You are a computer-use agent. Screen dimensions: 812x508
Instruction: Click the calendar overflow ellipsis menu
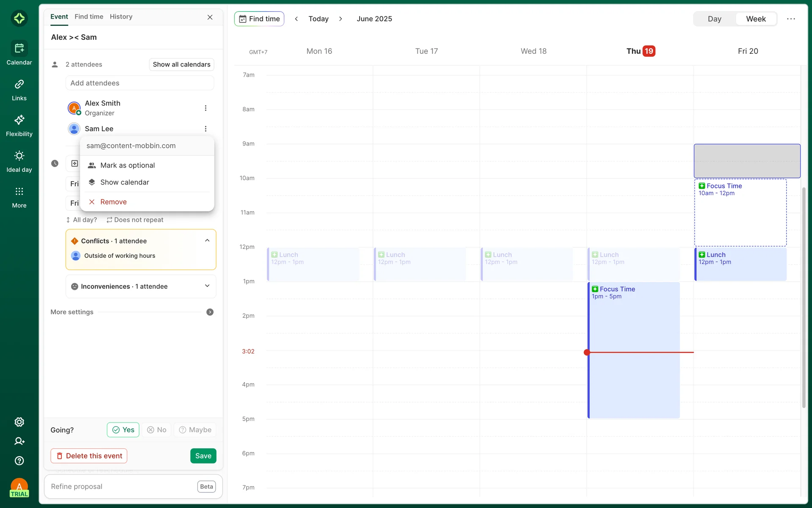point(791,19)
